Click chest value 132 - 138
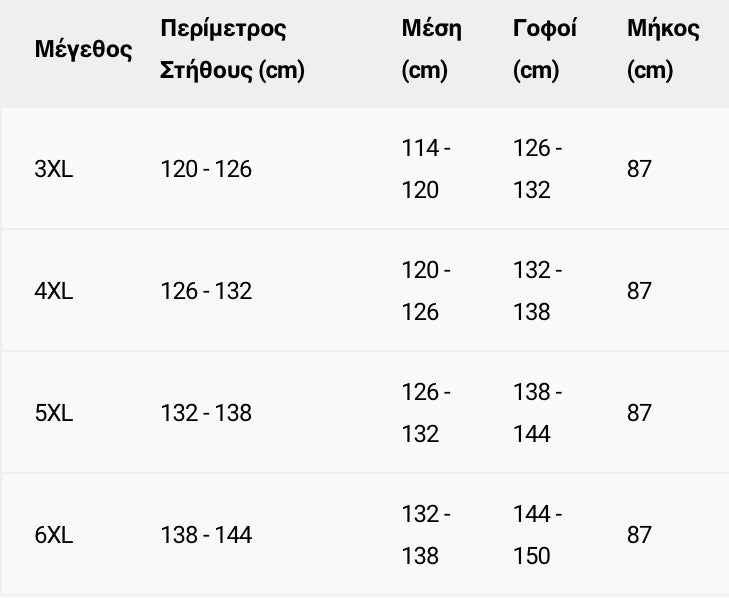Viewport: 729px width, 598px height. (x=206, y=413)
